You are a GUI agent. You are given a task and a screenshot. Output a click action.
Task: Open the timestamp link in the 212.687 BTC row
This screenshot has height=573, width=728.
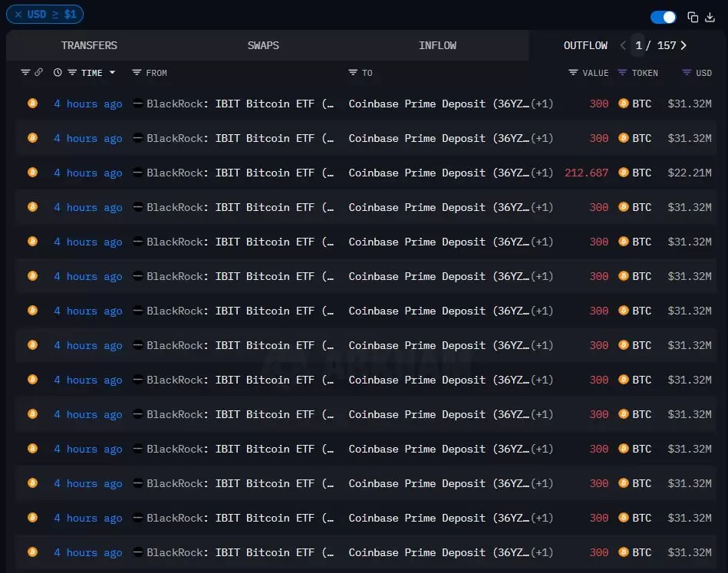click(x=87, y=173)
